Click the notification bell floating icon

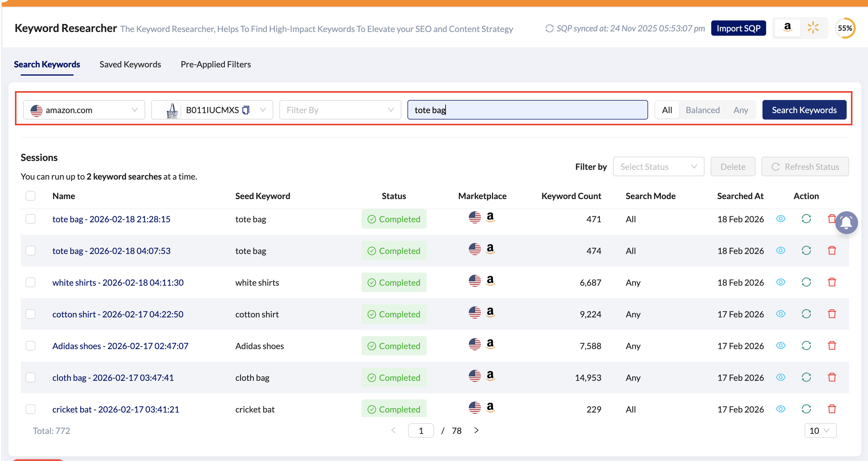point(846,223)
